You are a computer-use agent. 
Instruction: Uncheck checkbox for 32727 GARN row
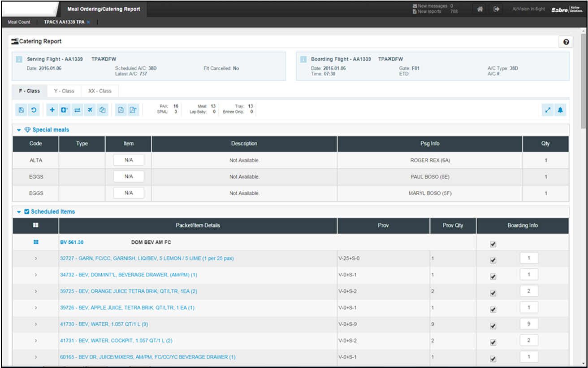pos(493,260)
